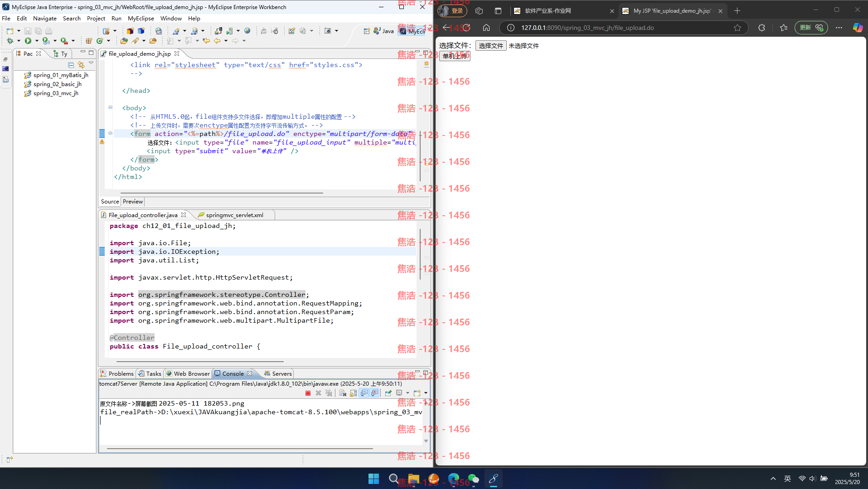Expand the New file dropdown arrow
Viewport: 868px width, 489px height.
coord(19,31)
